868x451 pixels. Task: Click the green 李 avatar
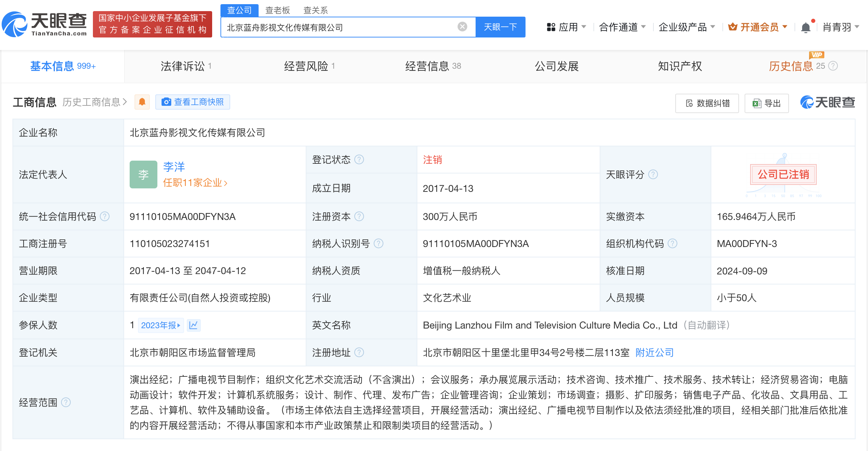click(x=144, y=175)
